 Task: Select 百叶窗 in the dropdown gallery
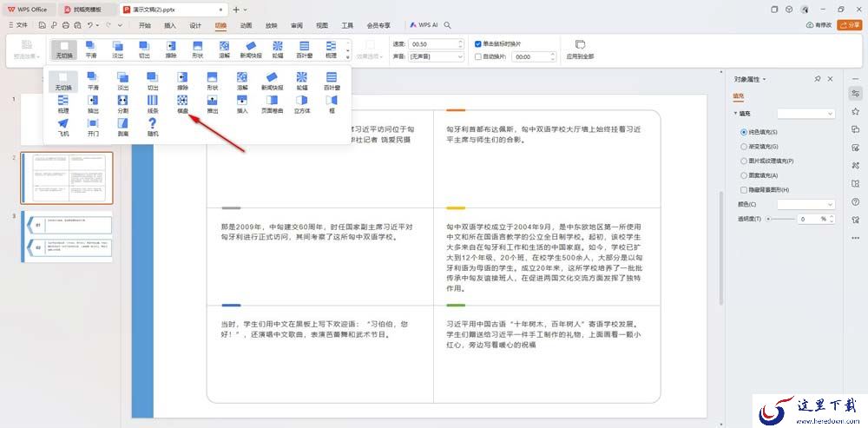pyautogui.click(x=332, y=81)
